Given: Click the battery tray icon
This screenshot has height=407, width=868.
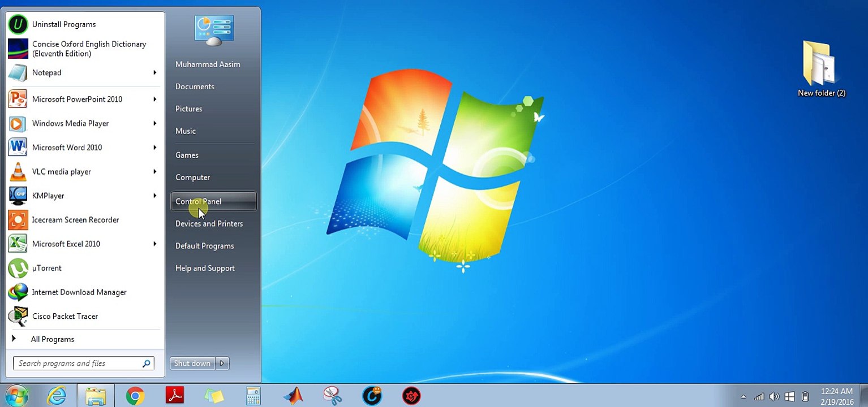Looking at the screenshot, I should coord(805,397).
